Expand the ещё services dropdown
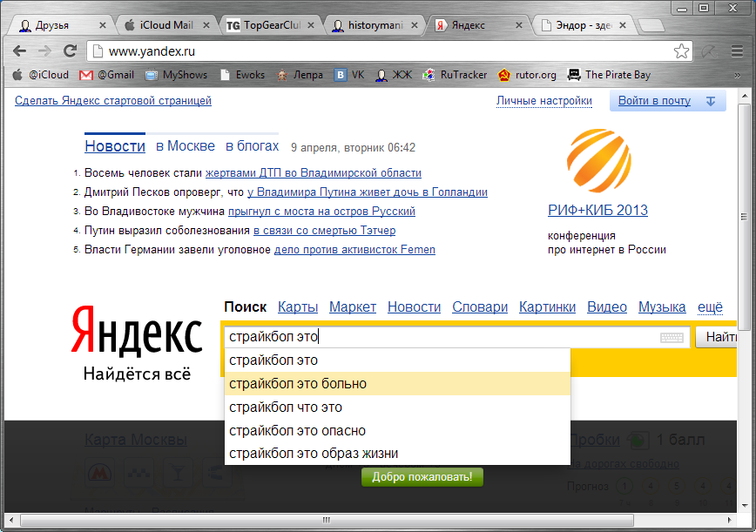This screenshot has height=532, width=756. (710, 307)
